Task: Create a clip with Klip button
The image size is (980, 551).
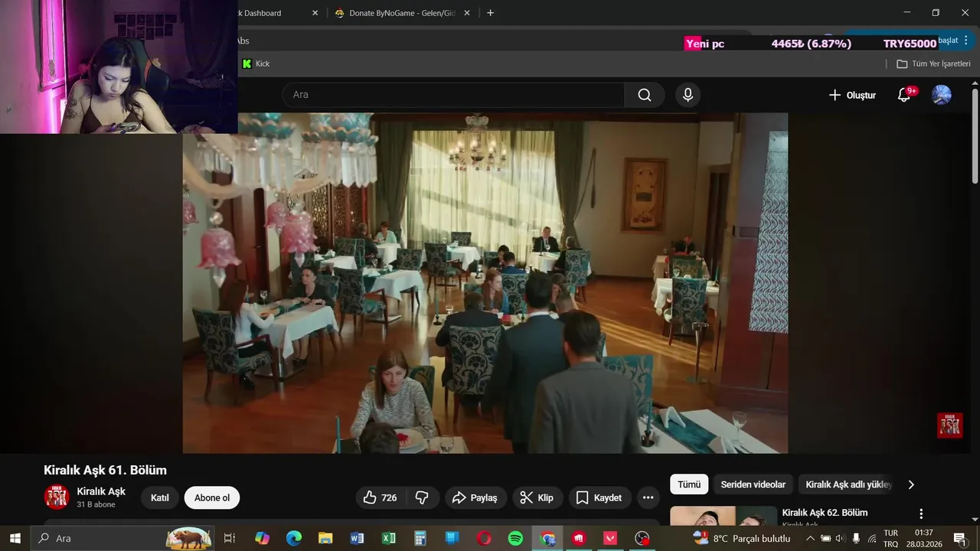Action: [537, 497]
